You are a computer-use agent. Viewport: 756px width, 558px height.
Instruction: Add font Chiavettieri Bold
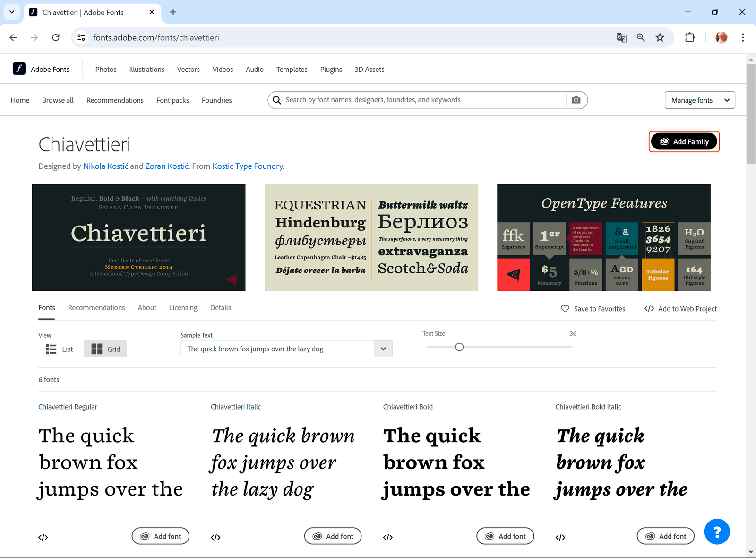pos(505,536)
